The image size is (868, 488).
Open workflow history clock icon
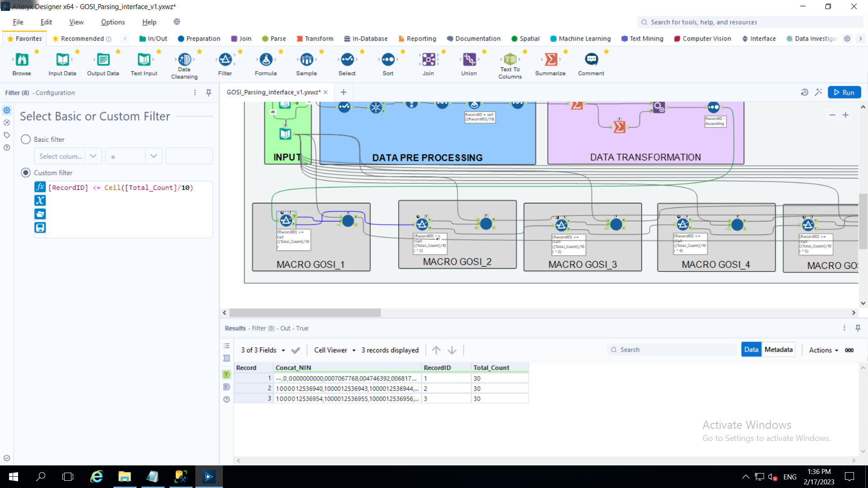click(x=805, y=92)
